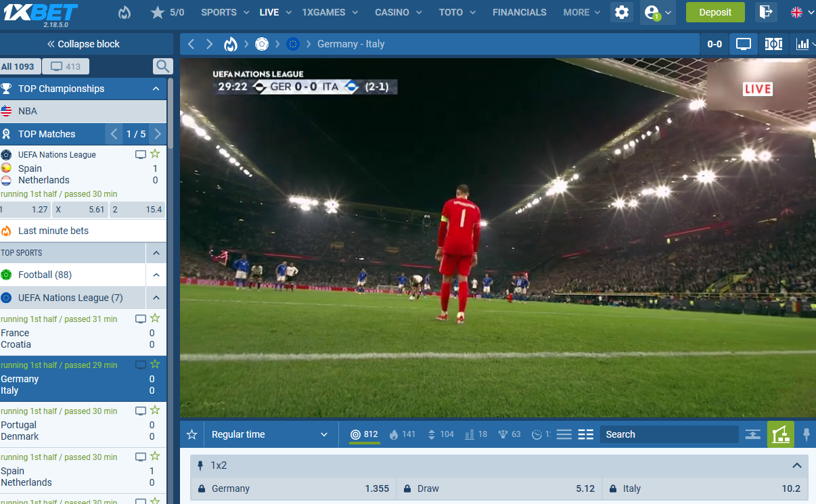The height and width of the screenshot is (504, 816).
Task: Toggle favorite star on Portugal - Denmark match
Action: 155,411
